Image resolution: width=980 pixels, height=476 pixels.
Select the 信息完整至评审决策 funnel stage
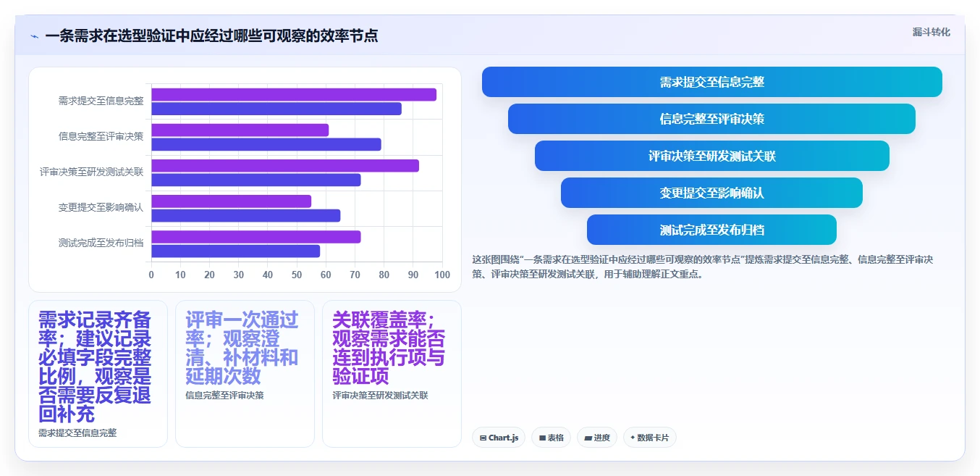(x=712, y=119)
